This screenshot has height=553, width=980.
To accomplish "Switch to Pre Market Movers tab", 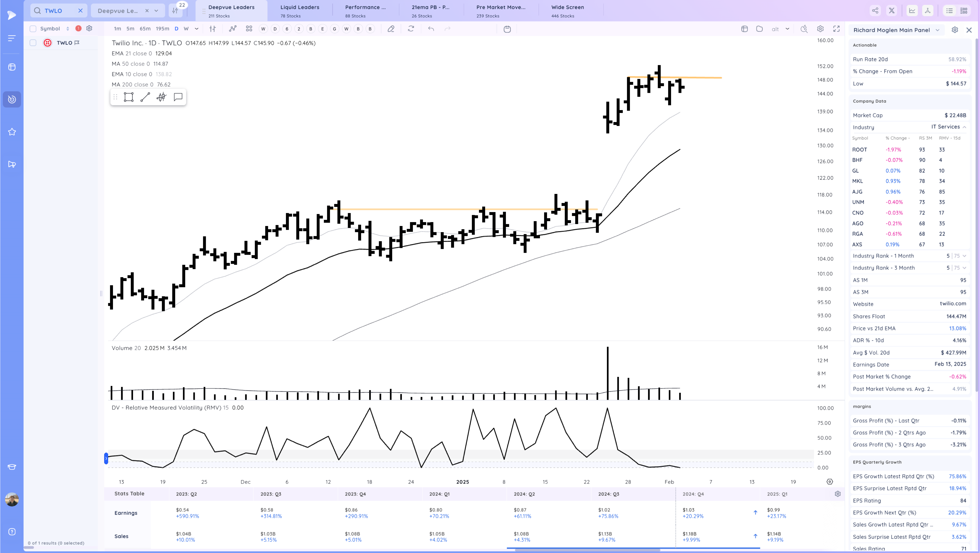I will coord(501,11).
